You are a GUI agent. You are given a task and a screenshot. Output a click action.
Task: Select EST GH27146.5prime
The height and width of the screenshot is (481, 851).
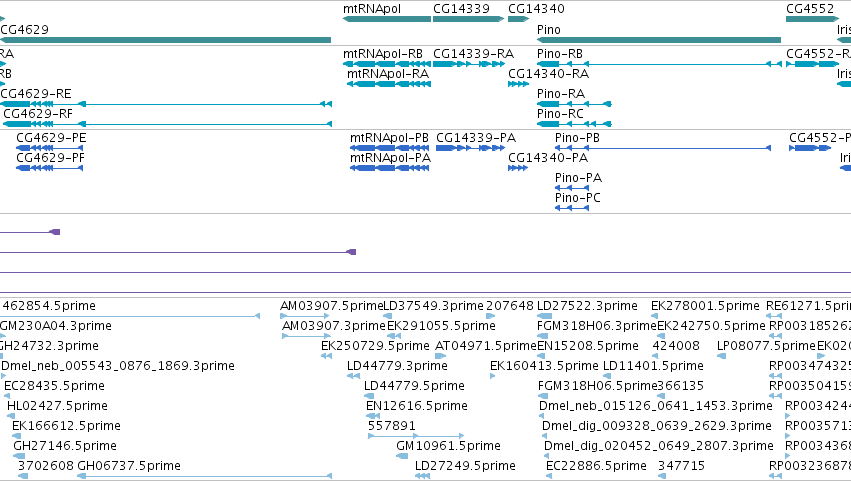coord(65,446)
